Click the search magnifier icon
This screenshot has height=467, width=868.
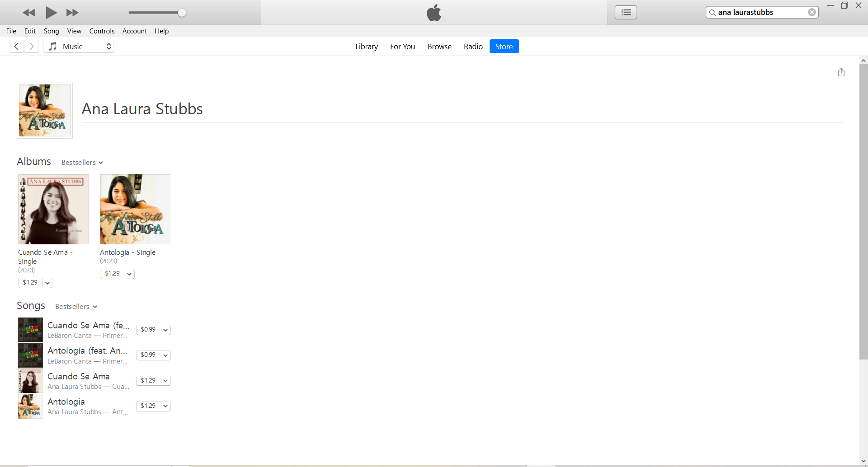[x=712, y=13]
